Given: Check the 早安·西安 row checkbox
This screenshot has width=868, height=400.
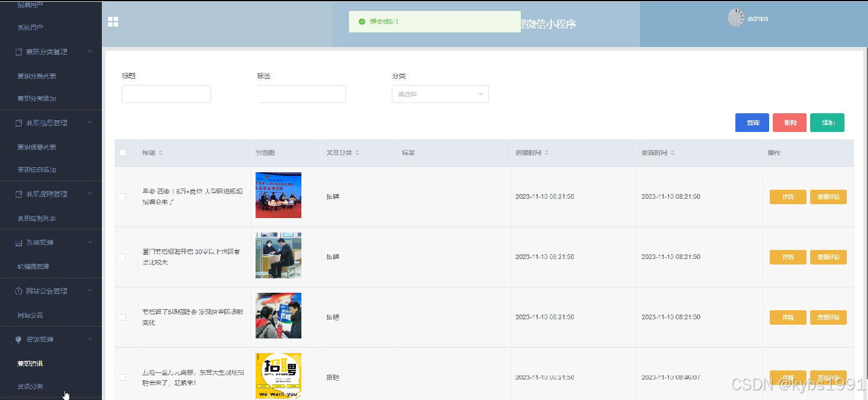Looking at the screenshot, I should [x=123, y=196].
